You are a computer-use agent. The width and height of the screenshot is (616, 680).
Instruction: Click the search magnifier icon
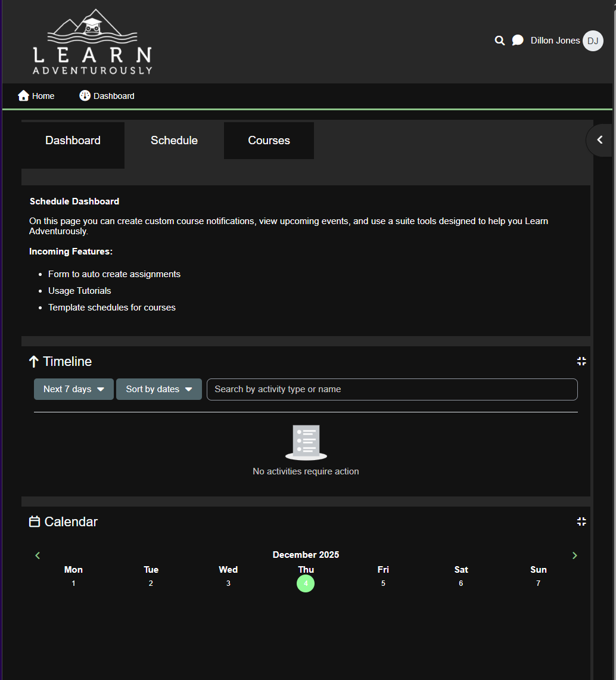[500, 41]
